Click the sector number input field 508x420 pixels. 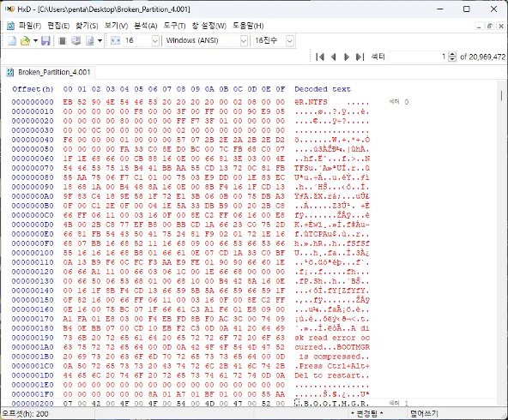(418, 57)
